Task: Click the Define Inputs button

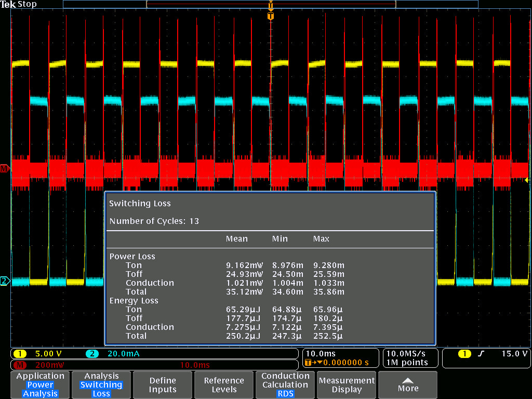Action: (162, 384)
